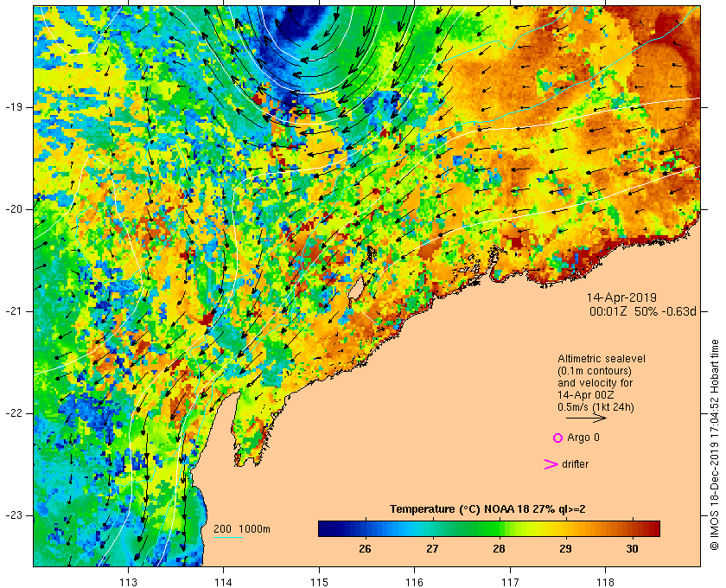The image size is (726, 588).
Task: Click the longitude axis label 115
Action: point(319,582)
